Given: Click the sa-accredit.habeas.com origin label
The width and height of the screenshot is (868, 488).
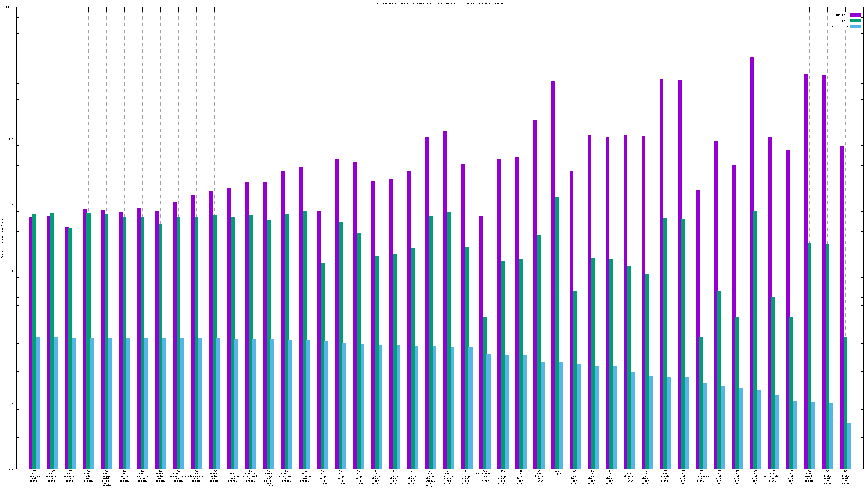Looking at the screenshot, I should pyautogui.click(x=484, y=476).
